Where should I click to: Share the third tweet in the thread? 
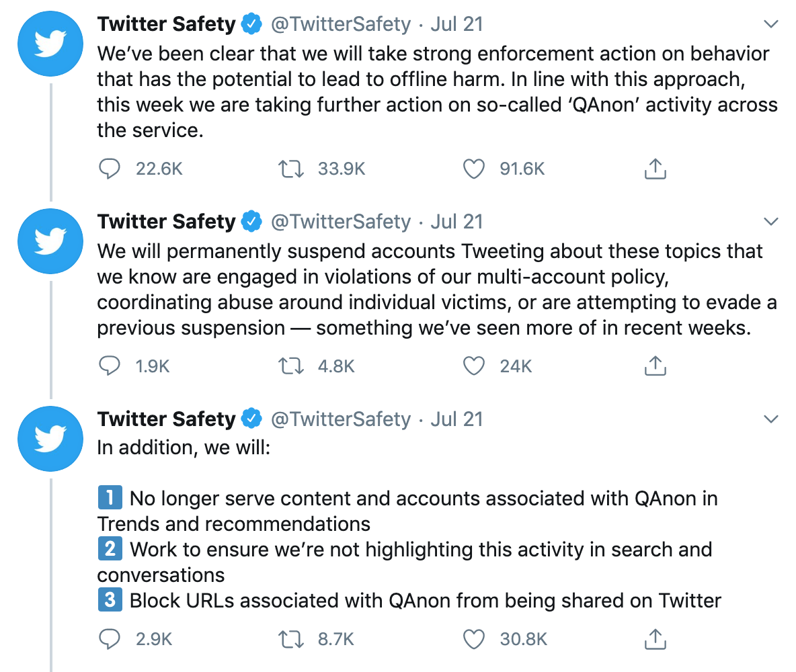click(655, 639)
